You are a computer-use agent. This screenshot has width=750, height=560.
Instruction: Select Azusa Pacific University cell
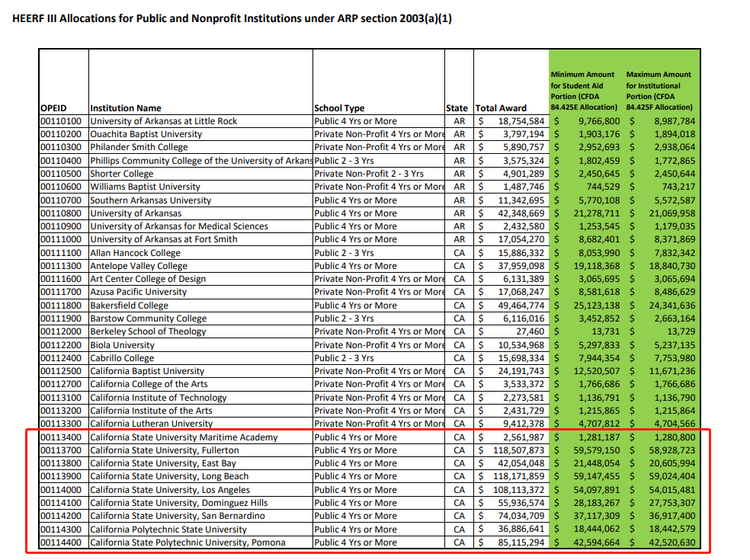(x=138, y=292)
